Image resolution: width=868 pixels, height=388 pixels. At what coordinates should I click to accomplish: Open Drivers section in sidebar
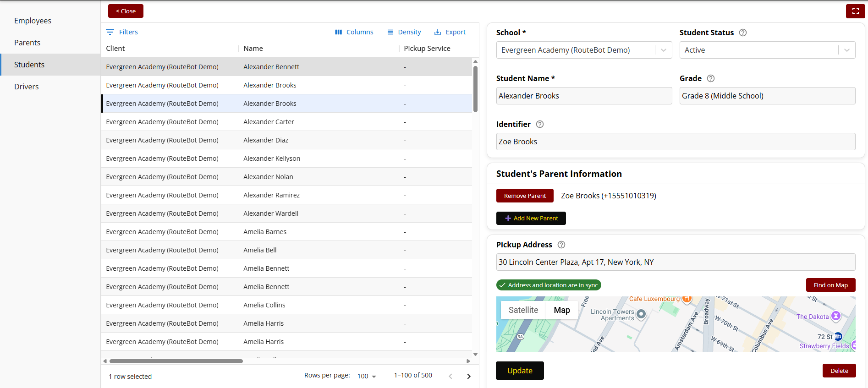tap(50, 87)
